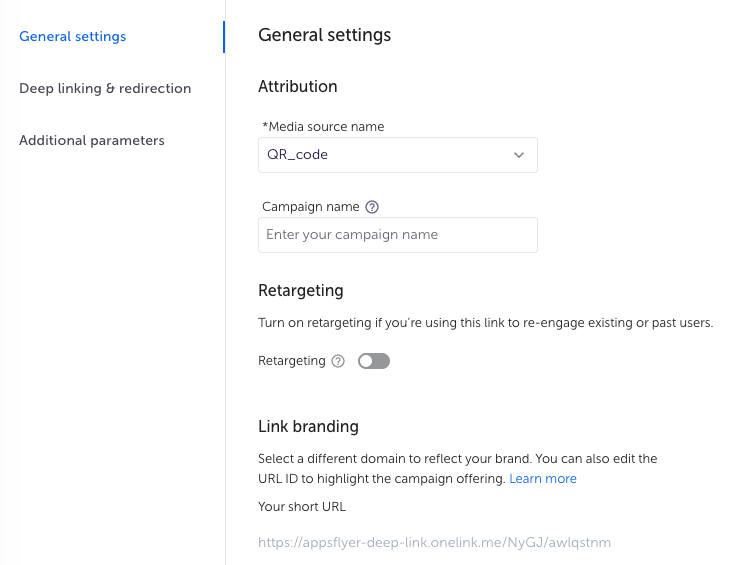Viewport: 740px width, 565px height.
Task: Click the Retargeting label beside the switch
Action: (292, 361)
